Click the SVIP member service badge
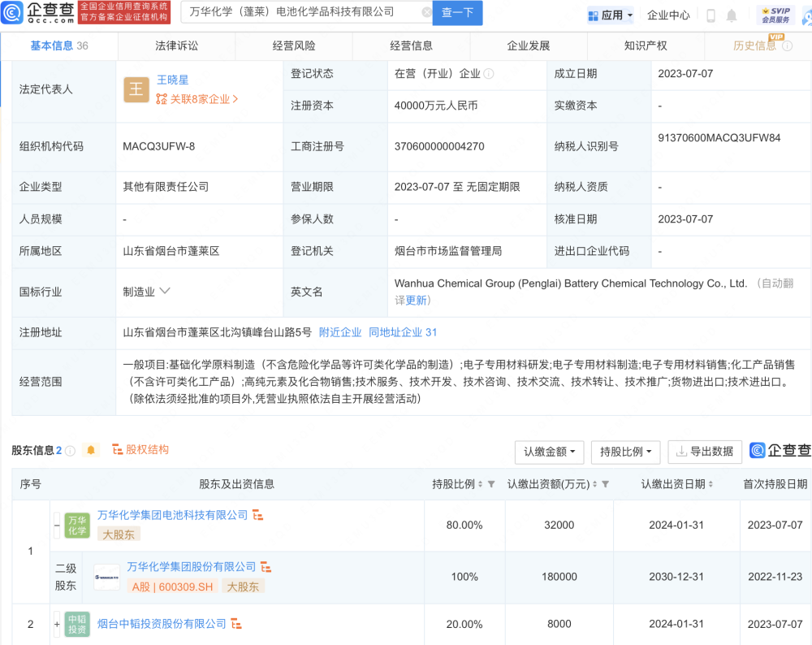The width and height of the screenshot is (812, 645). pos(775,15)
